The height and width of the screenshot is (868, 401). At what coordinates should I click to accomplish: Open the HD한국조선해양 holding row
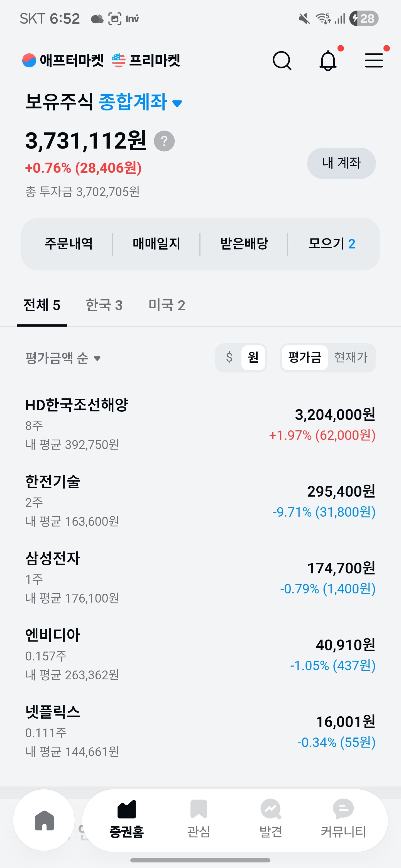200,424
